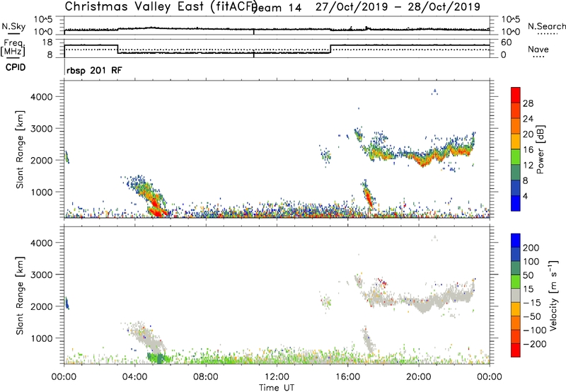Click the 1000 tick of the power panel

pos(41,192)
